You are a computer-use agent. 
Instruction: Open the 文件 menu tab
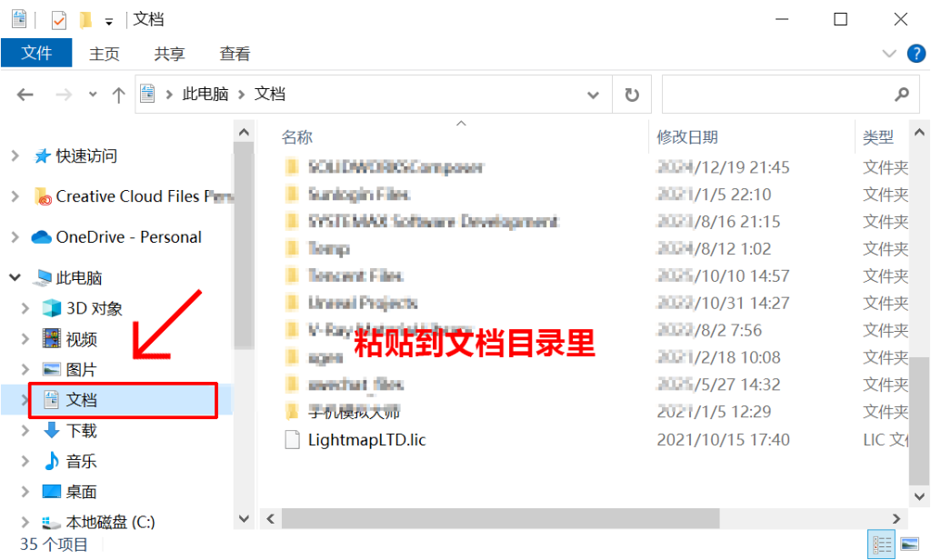point(36,53)
